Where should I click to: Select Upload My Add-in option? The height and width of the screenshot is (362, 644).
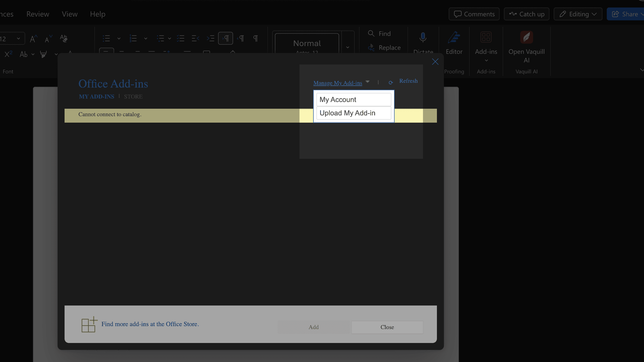[354, 113]
